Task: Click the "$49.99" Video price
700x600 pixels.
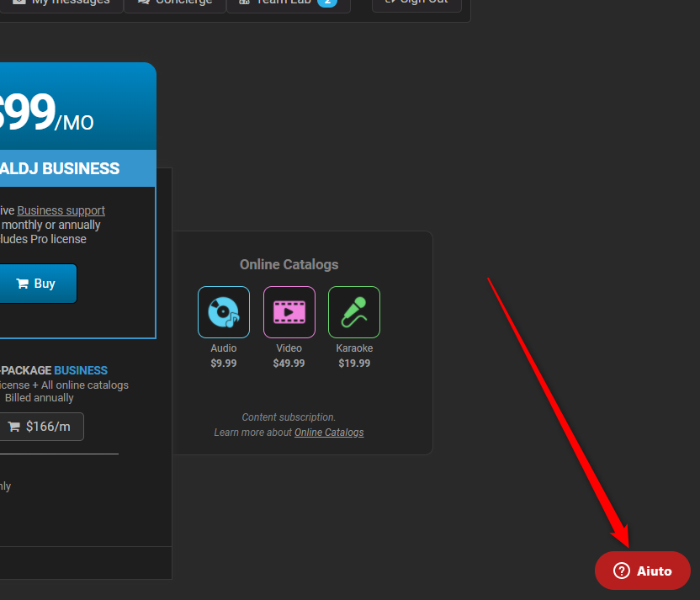Action: click(x=289, y=363)
